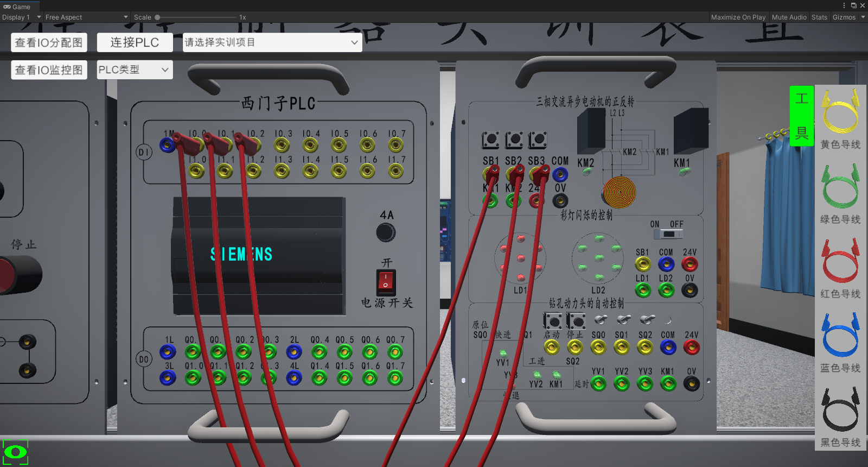Push the 启动 start pushbutton
The height and width of the screenshot is (467, 868).
(x=553, y=321)
